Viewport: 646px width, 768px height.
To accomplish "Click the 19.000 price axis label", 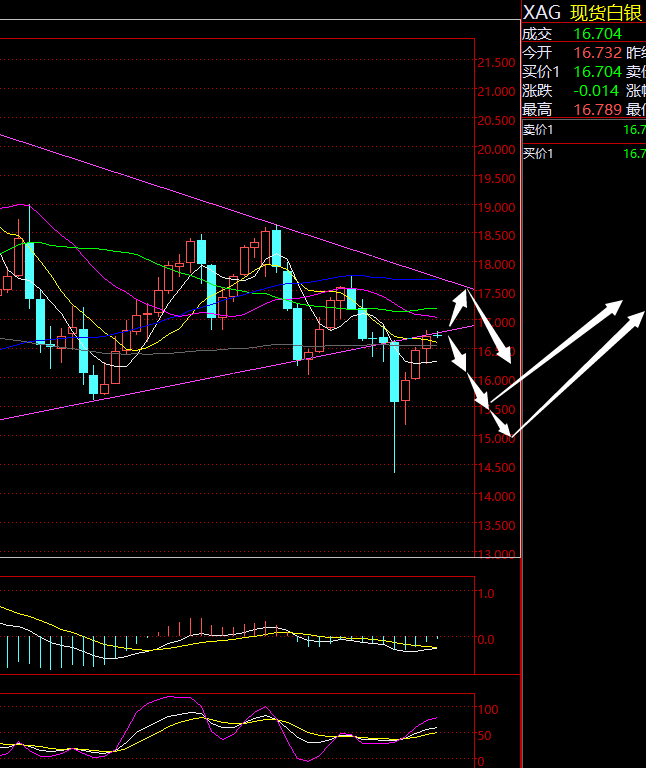I will [496, 207].
